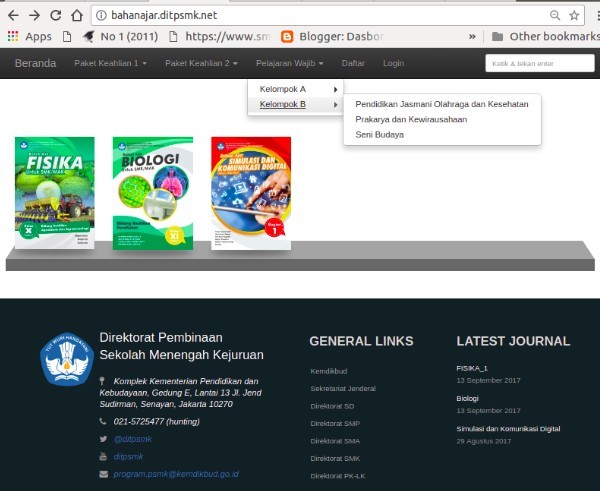Open the Kemdikbud general link
The height and width of the screenshot is (491, 600).
click(x=329, y=371)
